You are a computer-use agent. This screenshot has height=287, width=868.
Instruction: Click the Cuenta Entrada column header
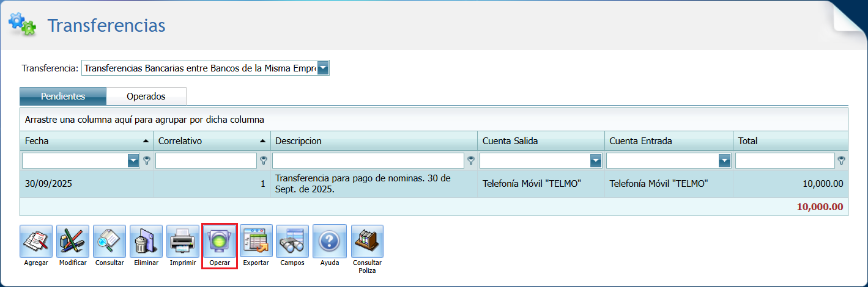(669, 141)
